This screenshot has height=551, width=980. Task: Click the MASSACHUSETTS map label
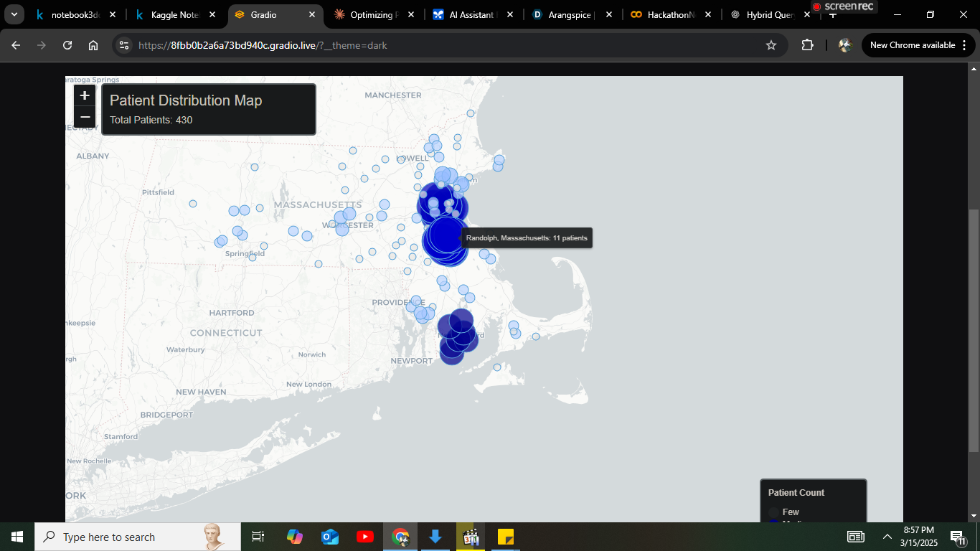point(318,205)
